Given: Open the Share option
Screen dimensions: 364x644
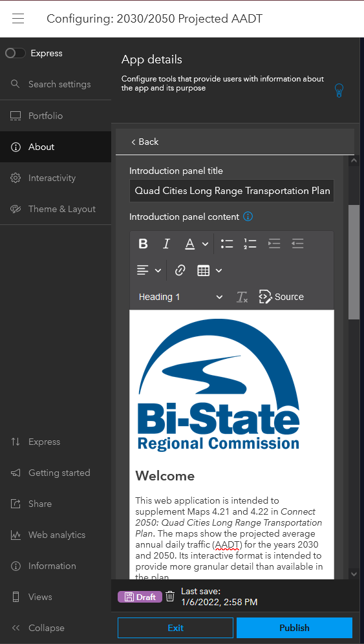Looking at the screenshot, I should point(56,504).
